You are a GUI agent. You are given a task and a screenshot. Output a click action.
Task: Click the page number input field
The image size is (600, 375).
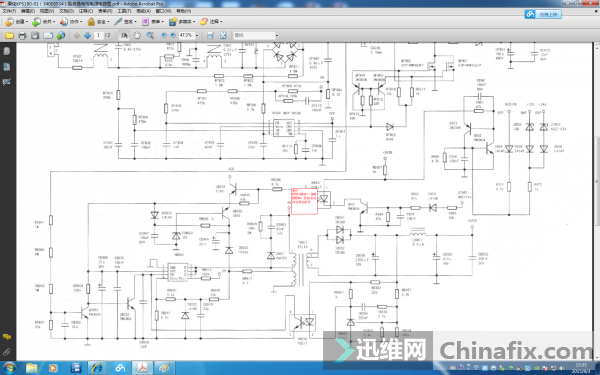[98, 35]
